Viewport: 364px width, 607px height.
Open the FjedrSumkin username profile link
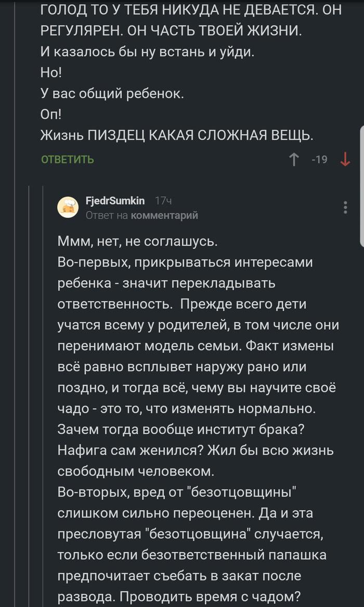click(x=115, y=200)
